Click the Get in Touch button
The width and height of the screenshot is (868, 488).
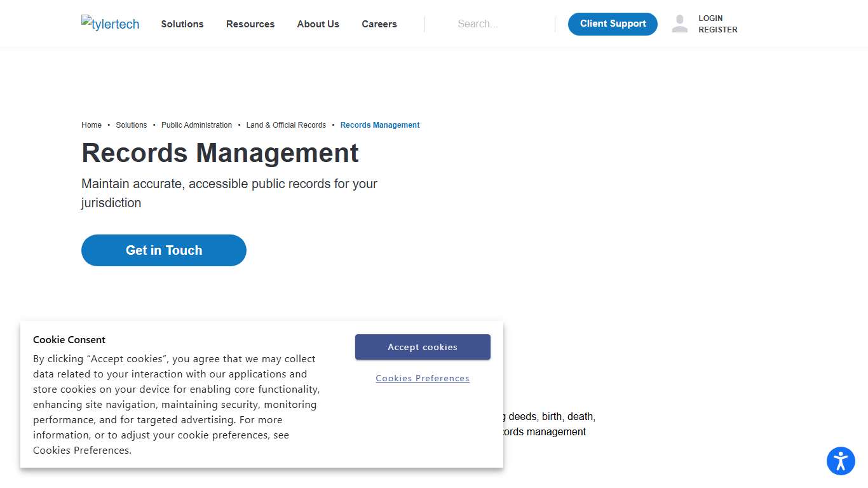[163, 250]
